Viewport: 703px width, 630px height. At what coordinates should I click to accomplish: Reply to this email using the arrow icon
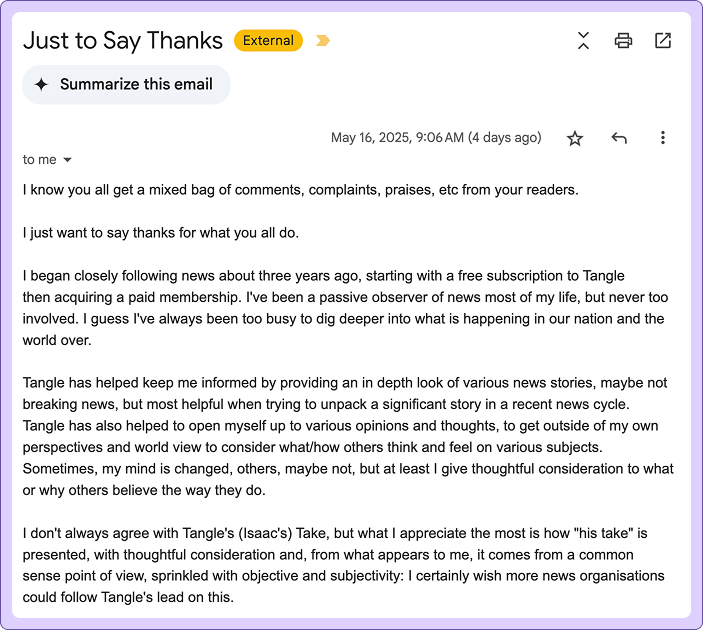coord(619,138)
